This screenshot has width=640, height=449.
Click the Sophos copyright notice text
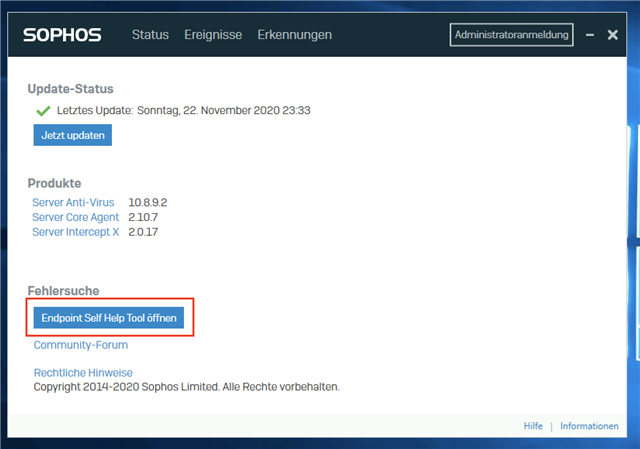pos(187,387)
